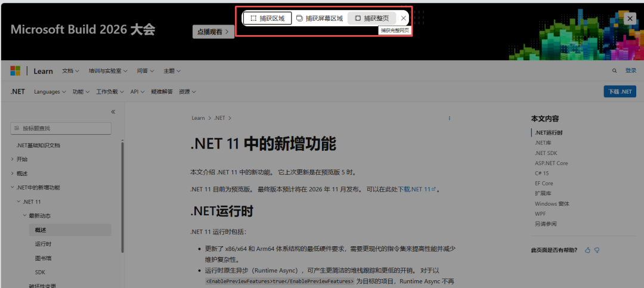The width and height of the screenshot is (644, 288).
Task: Click the 下载 .NET button
Action: pos(620,92)
